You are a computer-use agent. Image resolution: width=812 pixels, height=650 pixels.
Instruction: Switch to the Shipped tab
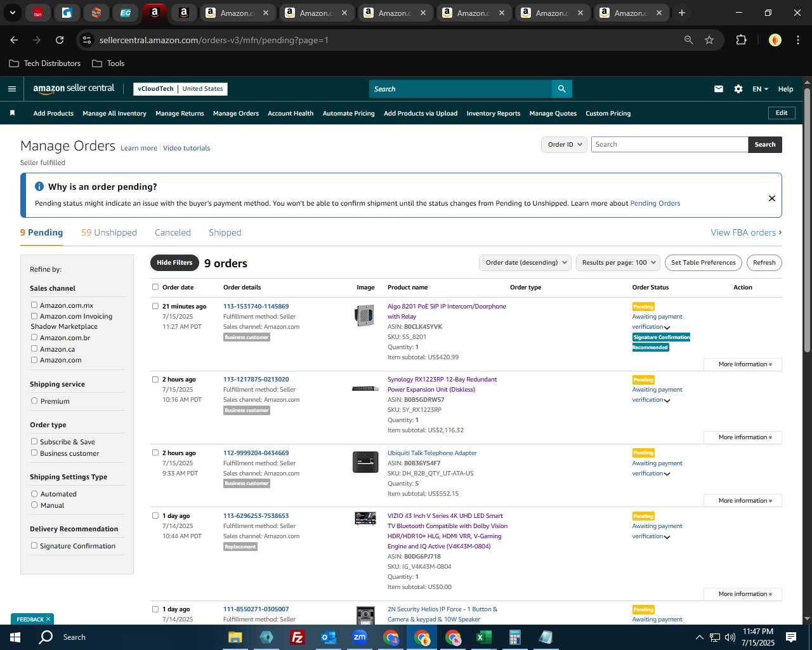[225, 233]
